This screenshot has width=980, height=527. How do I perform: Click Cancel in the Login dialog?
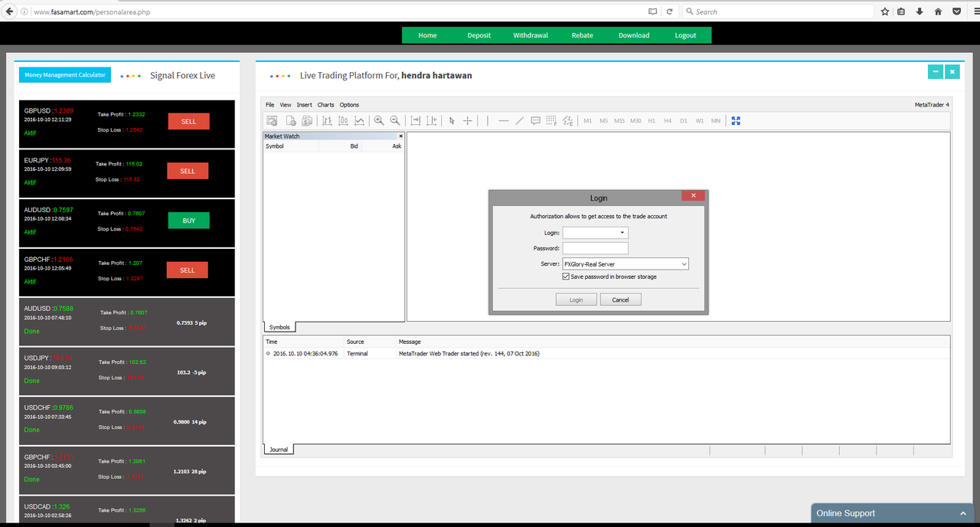coord(621,300)
